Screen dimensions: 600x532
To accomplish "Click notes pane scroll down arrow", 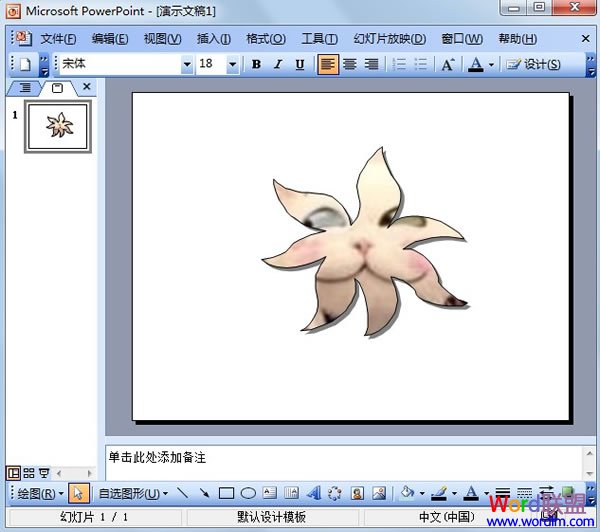I will tap(589, 473).
